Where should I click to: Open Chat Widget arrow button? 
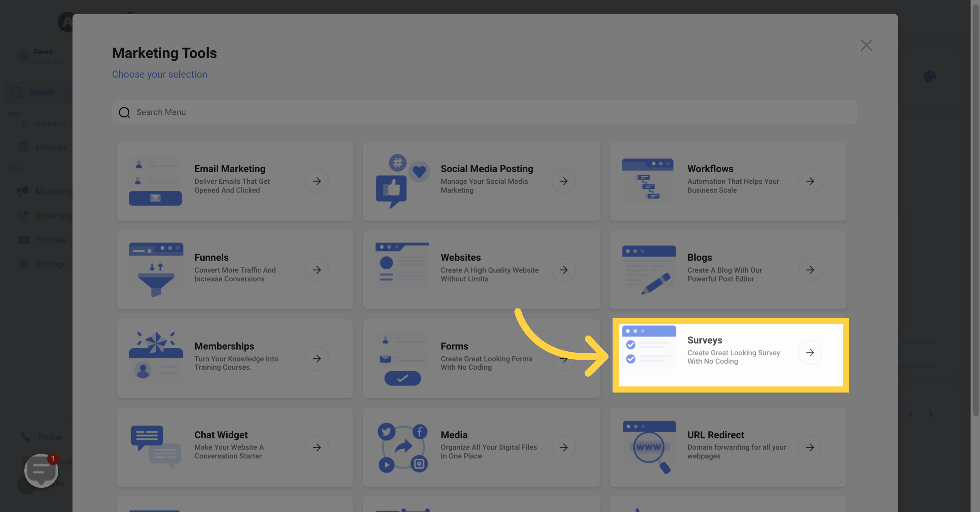tap(317, 447)
